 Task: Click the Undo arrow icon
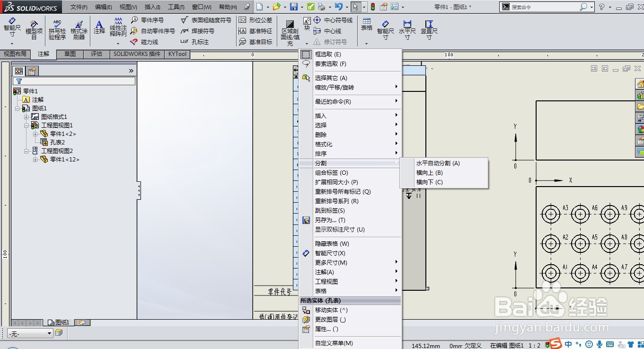click(338, 7)
